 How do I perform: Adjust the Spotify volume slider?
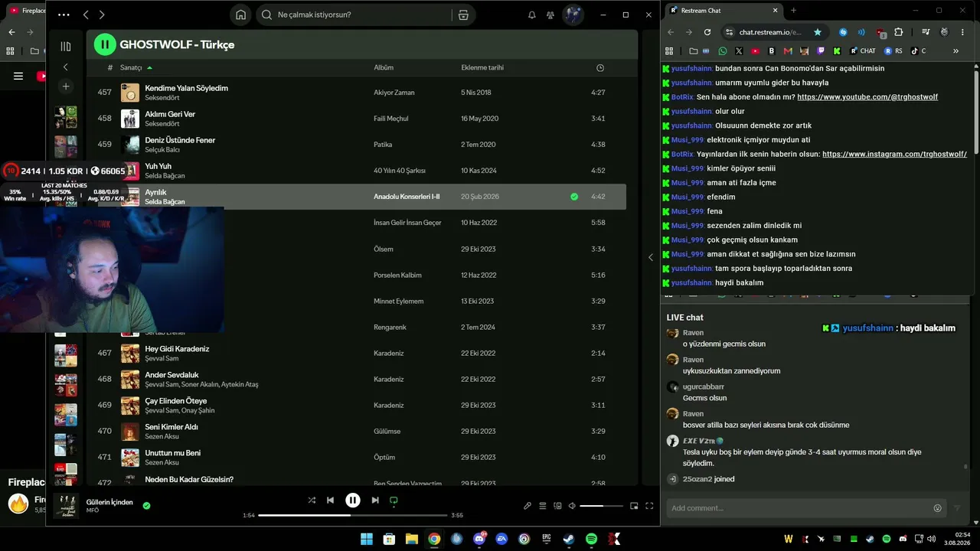602,506
